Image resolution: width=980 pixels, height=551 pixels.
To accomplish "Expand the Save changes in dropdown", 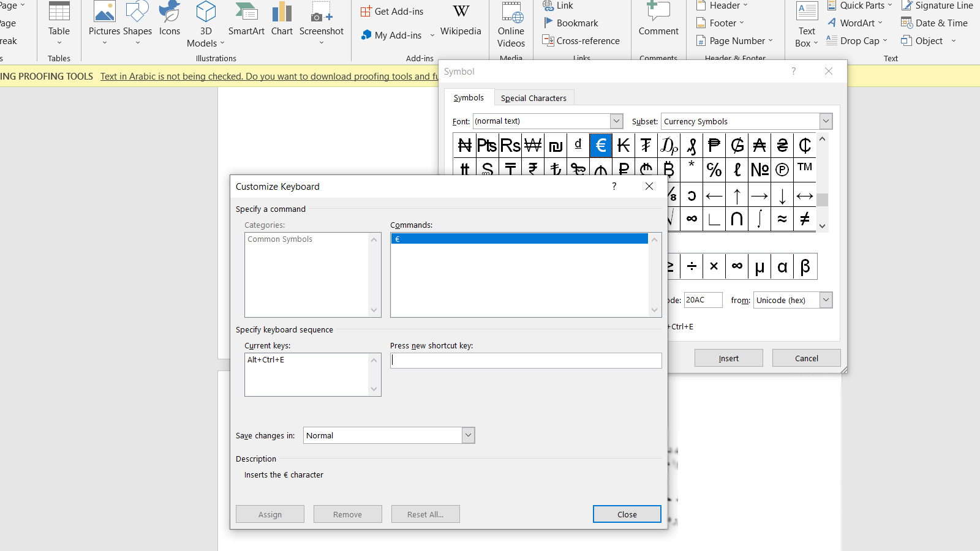I will click(468, 435).
